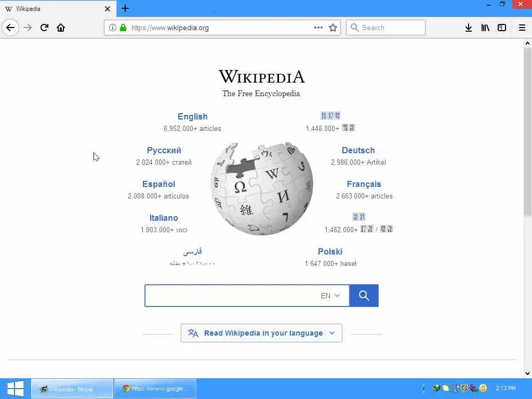532x399 pixels.
Task: Open the EN search language dropdown
Action: [330, 296]
